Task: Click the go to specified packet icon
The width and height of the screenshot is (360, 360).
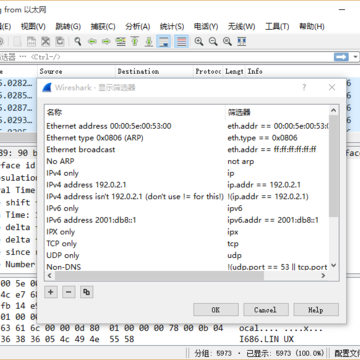Action: click(120, 42)
